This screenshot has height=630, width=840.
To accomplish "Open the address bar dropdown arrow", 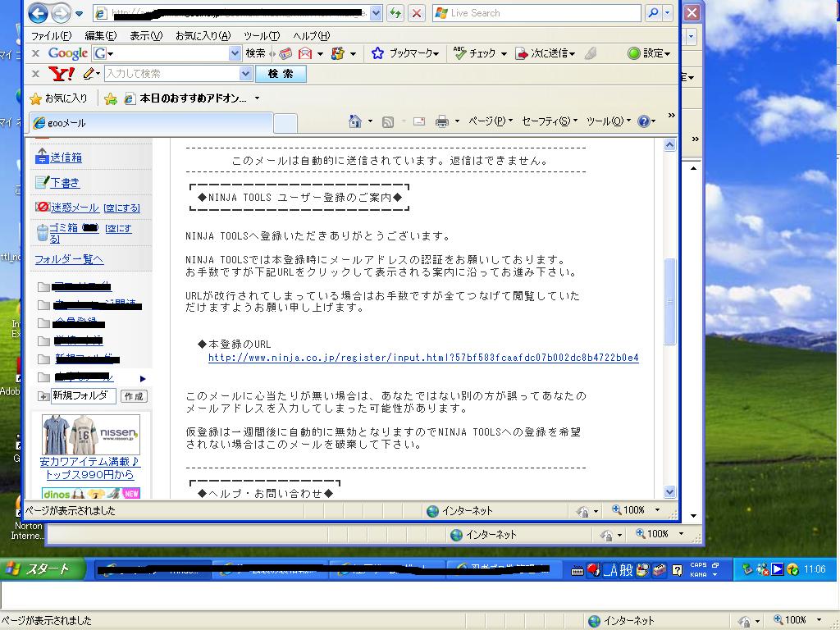I will click(376, 13).
